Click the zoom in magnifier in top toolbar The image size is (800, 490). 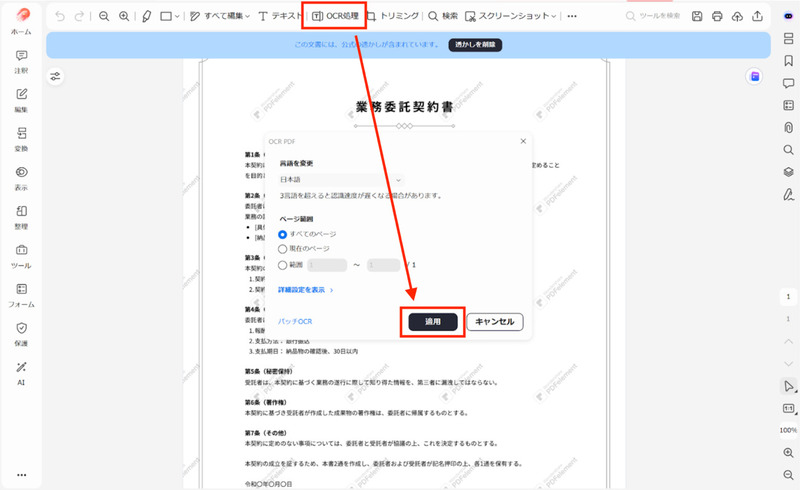(x=124, y=16)
